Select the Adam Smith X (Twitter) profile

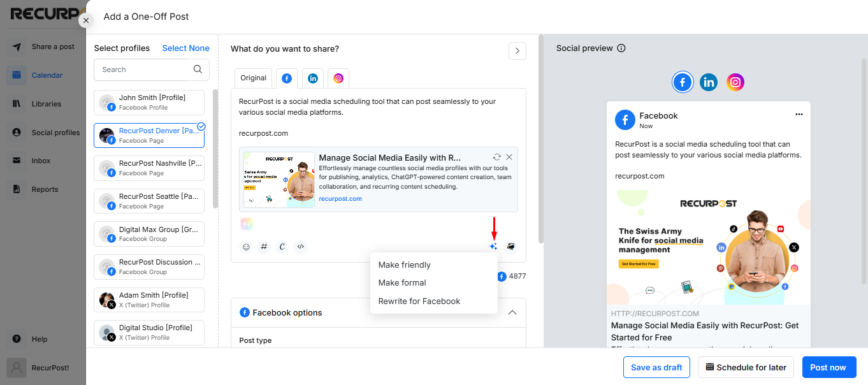pos(149,300)
